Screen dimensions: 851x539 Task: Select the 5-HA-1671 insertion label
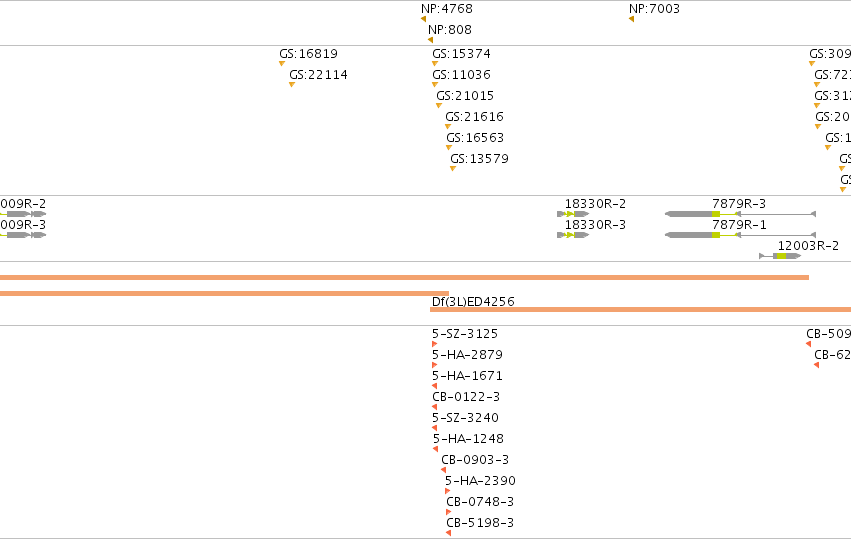pos(467,376)
